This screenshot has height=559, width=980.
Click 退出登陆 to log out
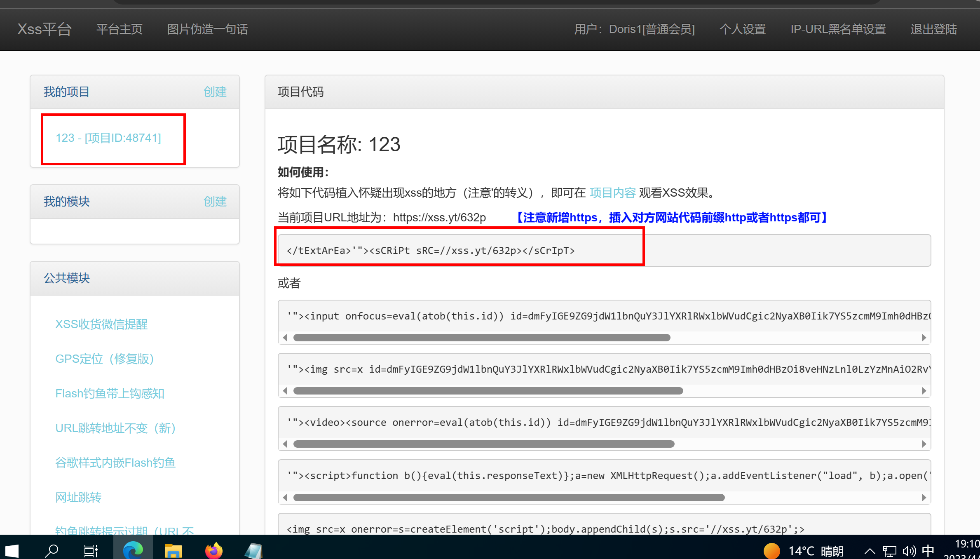933,29
